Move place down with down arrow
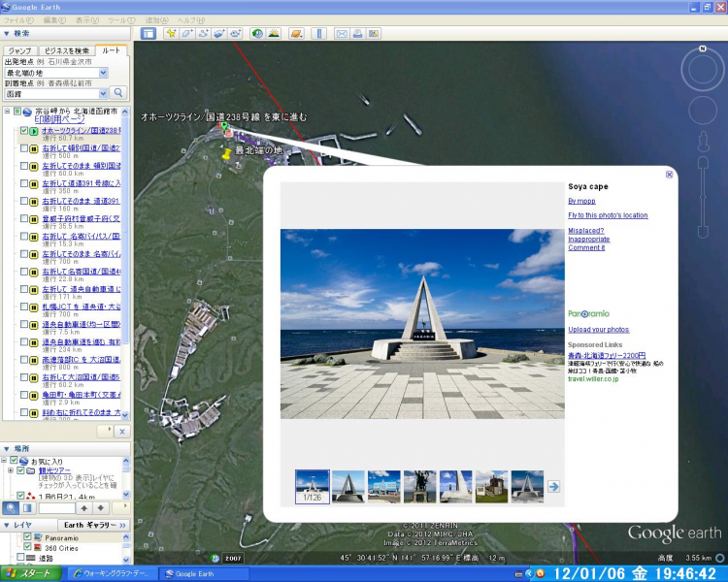Screen dimensions: 728x582 pyautogui.click(x=100, y=508)
